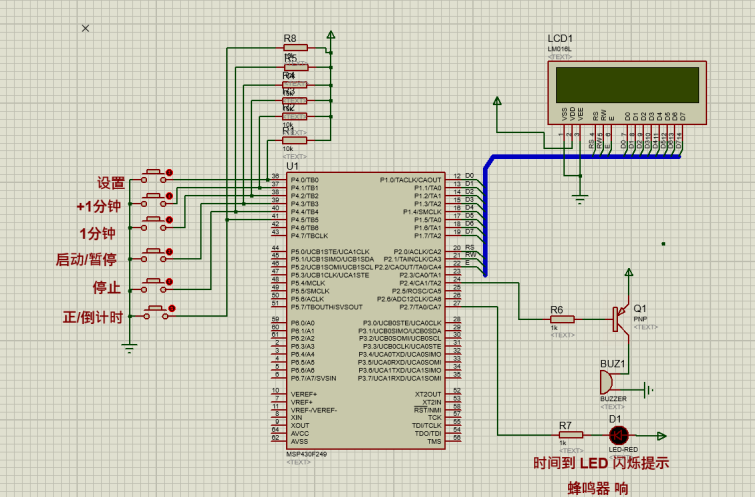Click the R8 reference label
Image resolution: width=755 pixels, height=497 pixels.
pyautogui.click(x=290, y=38)
